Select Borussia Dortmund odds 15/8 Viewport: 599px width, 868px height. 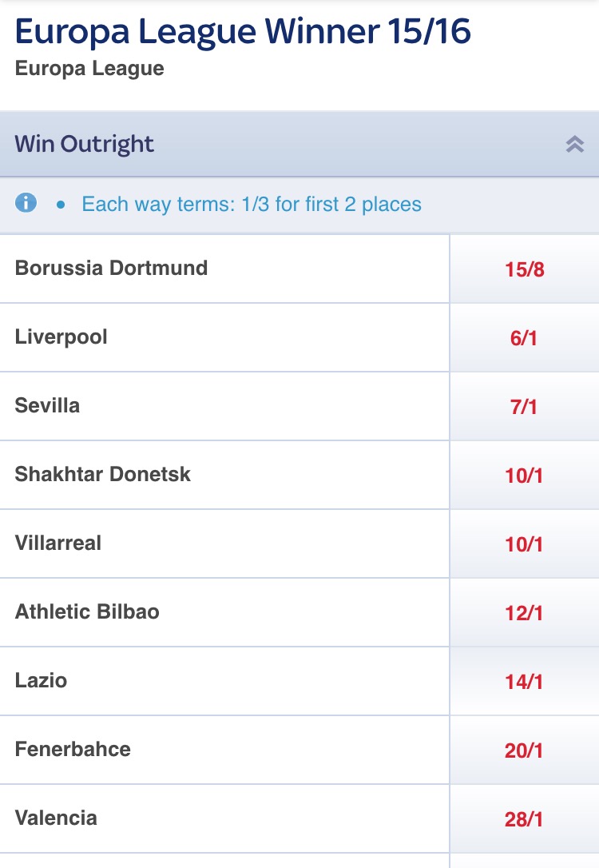pos(524,269)
